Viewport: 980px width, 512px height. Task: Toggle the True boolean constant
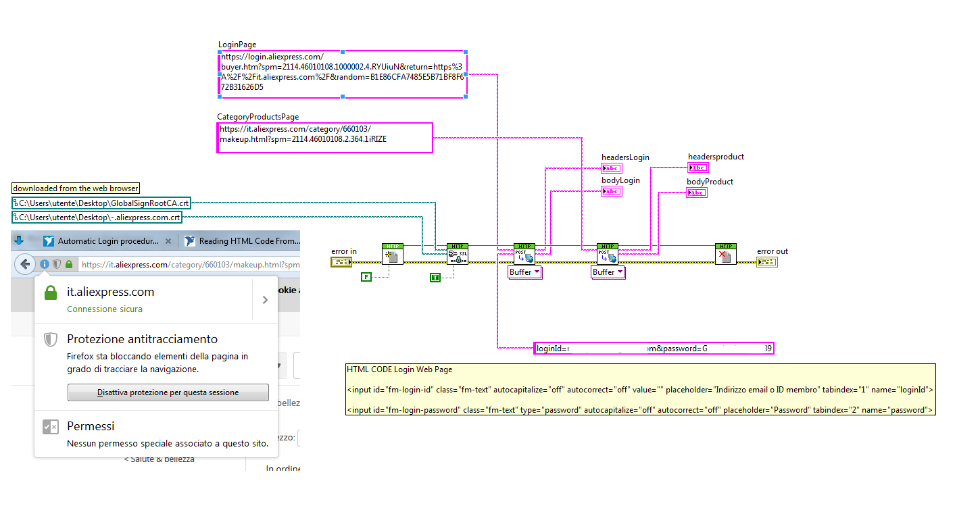[x=435, y=277]
